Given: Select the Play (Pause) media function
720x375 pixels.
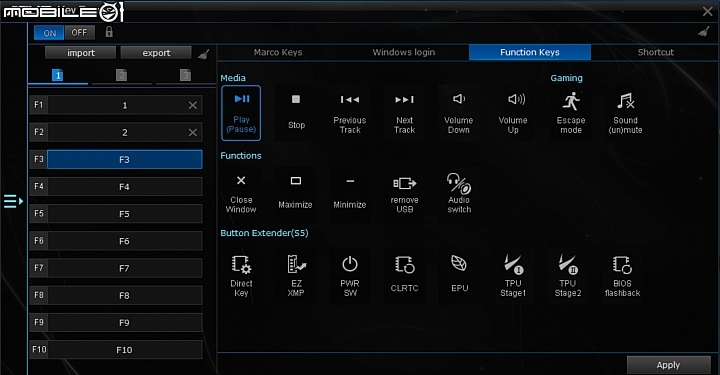Looking at the screenshot, I should click(241, 113).
